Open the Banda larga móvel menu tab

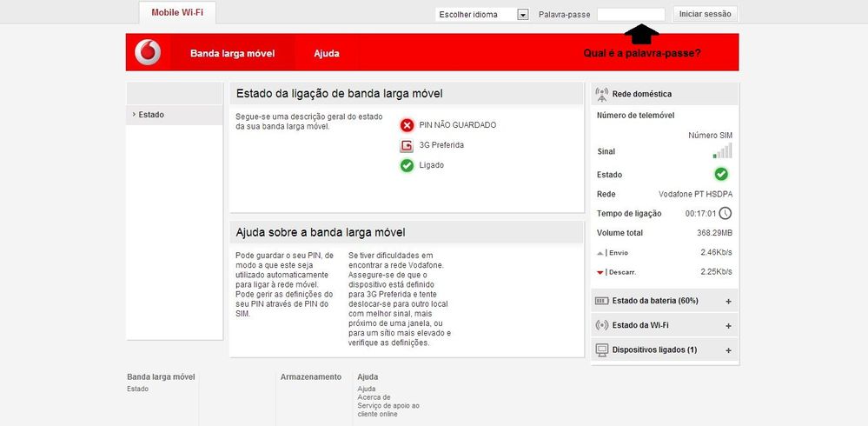pyautogui.click(x=232, y=53)
